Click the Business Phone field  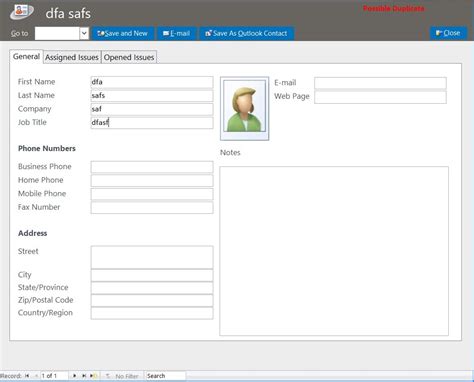[x=152, y=167]
